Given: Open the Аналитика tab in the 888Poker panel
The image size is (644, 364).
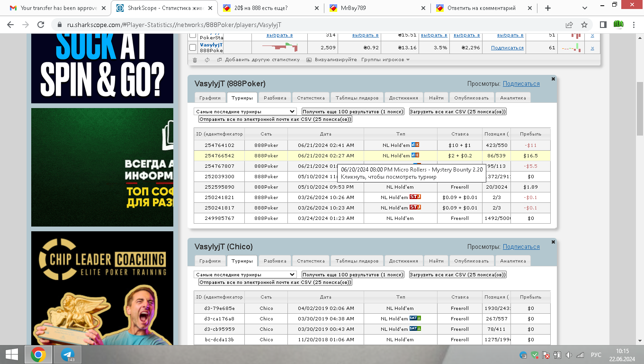Looking at the screenshot, I should pyautogui.click(x=513, y=98).
